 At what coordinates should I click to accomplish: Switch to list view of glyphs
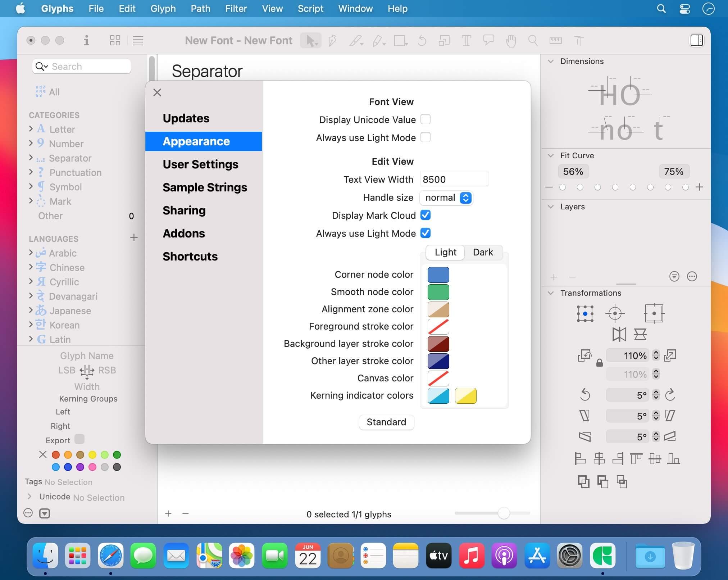138,40
